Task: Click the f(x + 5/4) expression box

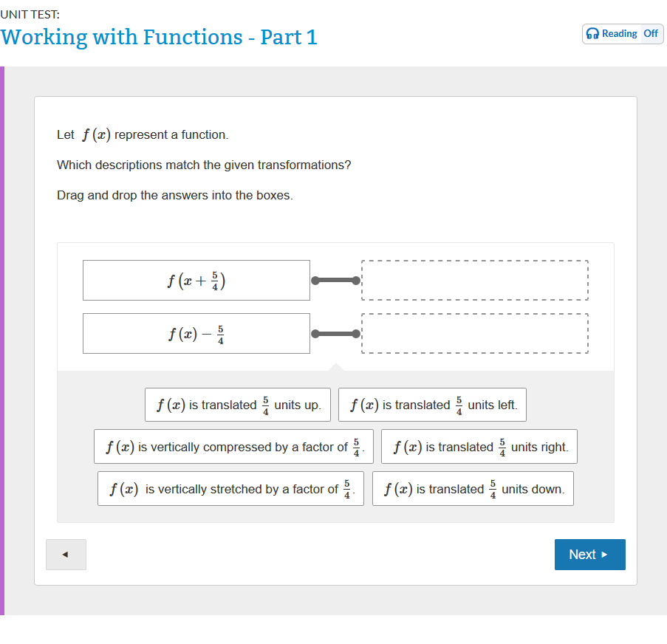Action: click(196, 281)
